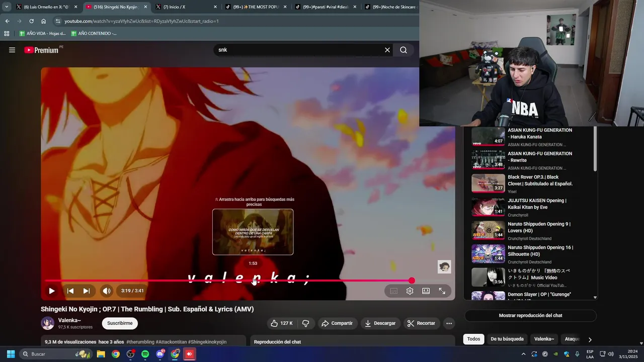Switch to 'Luis Ormeño en X' tab
This screenshot has width=644, height=362.
(x=46, y=7)
